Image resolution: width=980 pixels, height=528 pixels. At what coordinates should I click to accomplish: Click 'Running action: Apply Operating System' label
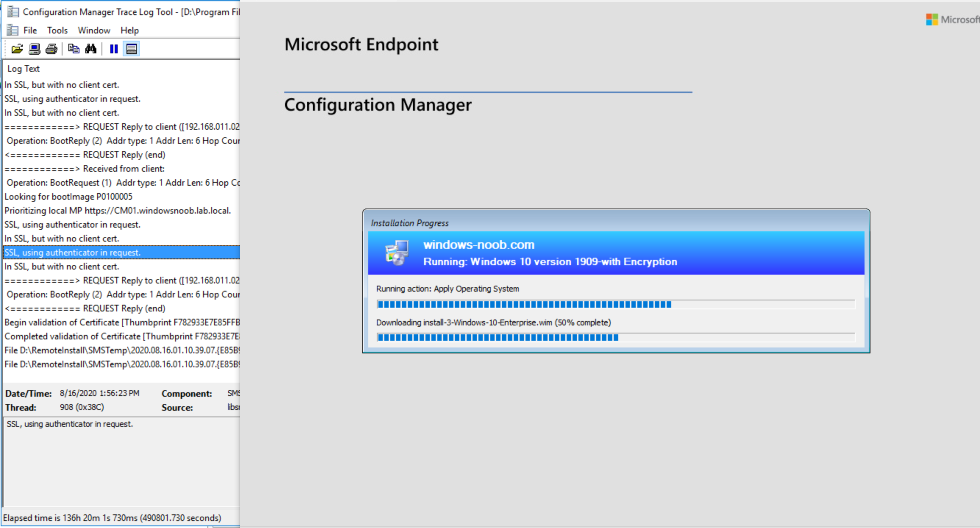point(448,289)
